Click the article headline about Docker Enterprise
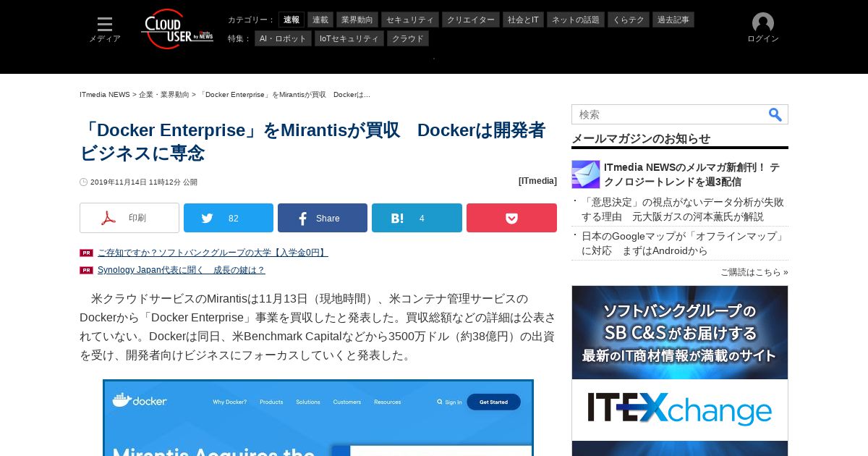This screenshot has width=868, height=456. tap(312, 141)
